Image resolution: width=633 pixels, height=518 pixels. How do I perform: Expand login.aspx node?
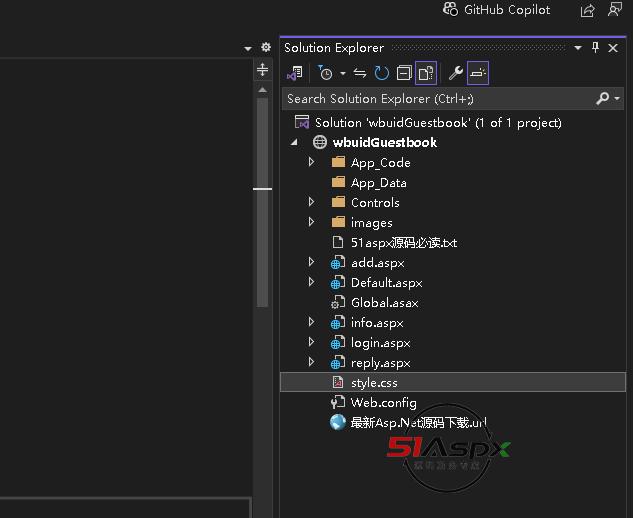pos(311,342)
